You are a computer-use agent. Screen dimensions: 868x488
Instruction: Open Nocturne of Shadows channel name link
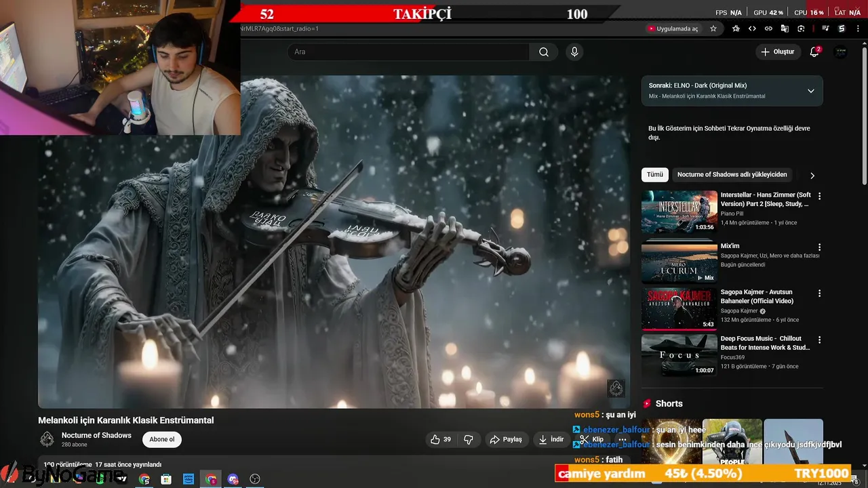[x=96, y=435]
